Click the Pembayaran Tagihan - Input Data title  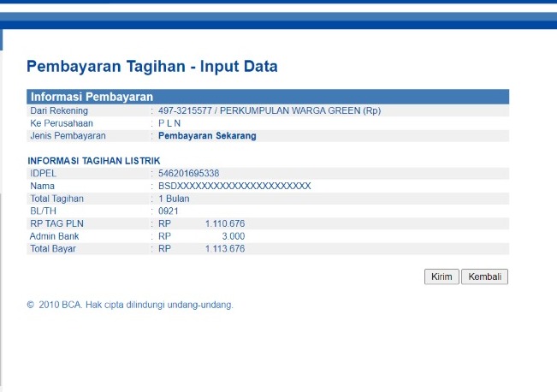pos(152,66)
